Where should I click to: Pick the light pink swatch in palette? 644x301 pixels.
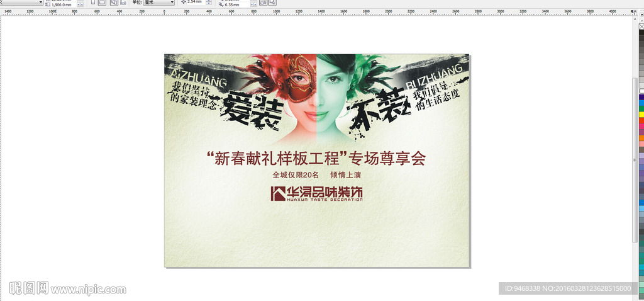point(641,144)
